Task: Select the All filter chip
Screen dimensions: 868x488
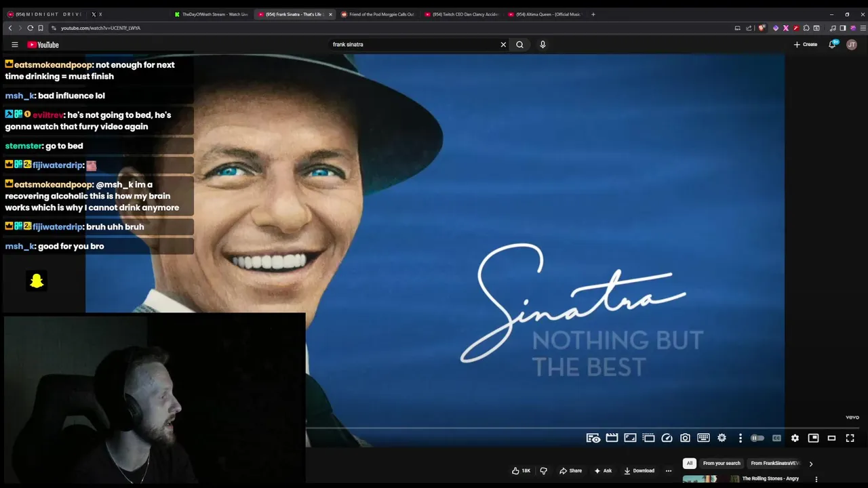Action: pyautogui.click(x=690, y=464)
